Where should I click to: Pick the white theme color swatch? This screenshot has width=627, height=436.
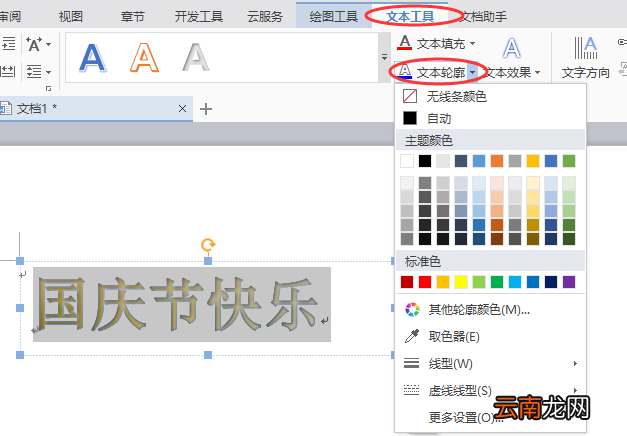click(x=407, y=161)
